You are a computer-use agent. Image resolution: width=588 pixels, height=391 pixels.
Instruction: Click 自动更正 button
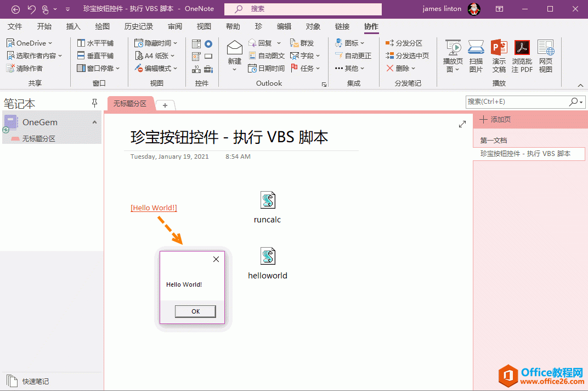[x=353, y=55]
